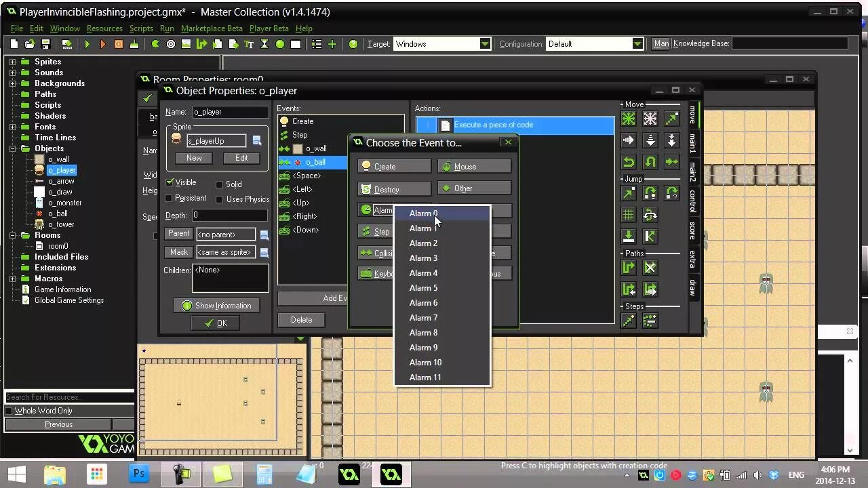Viewport: 868px width, 488px height.
Task: Select the Set Gravity action icon
Action: [x=672, y=141]
